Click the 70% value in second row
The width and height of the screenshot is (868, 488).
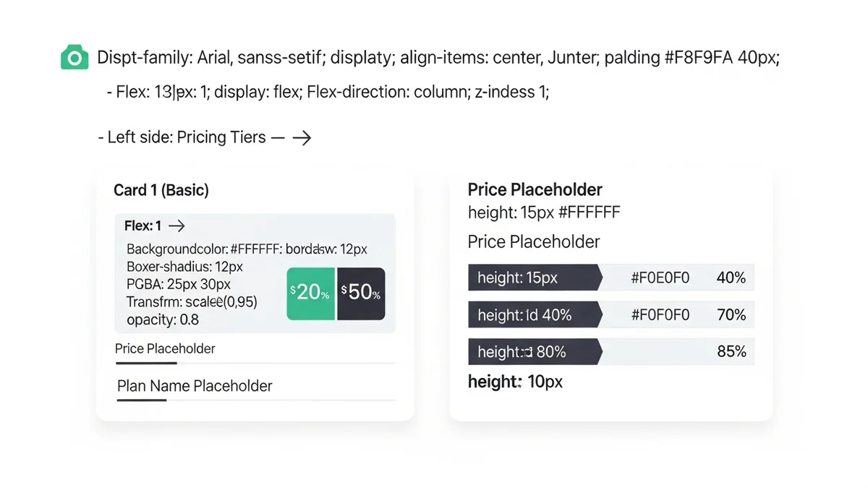(x=731, y=315)
